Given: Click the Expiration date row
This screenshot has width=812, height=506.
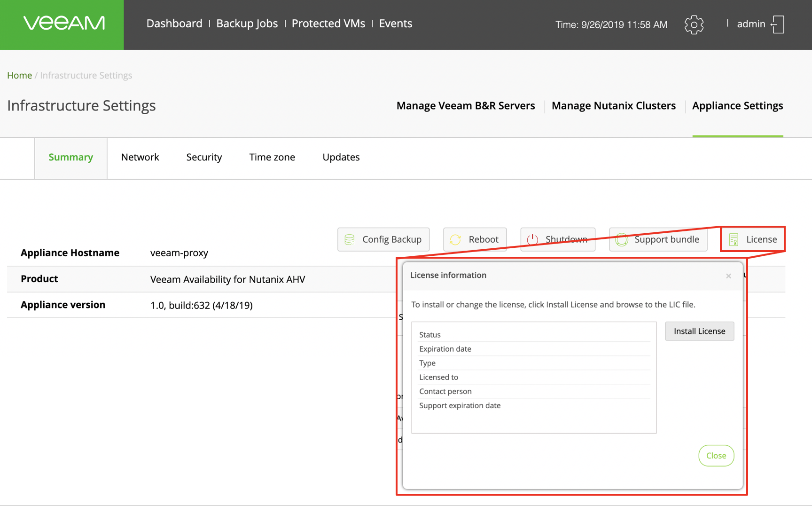Looking at the screenshot, I should coord(534,349).
